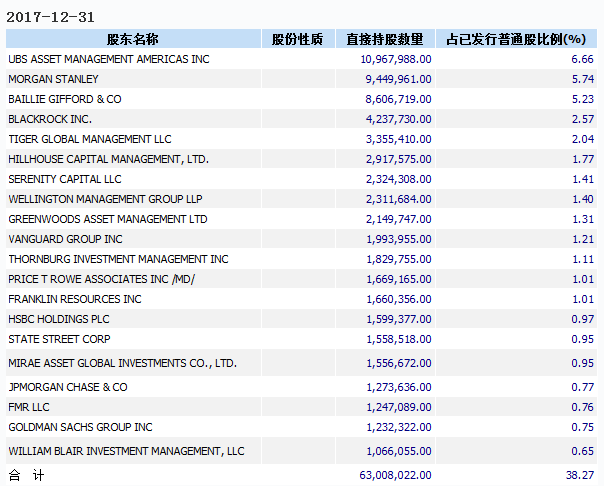Select WELLINGTON MANAGEMENT GROUP LLP name
Screen dimensions: 604x486
105,199
